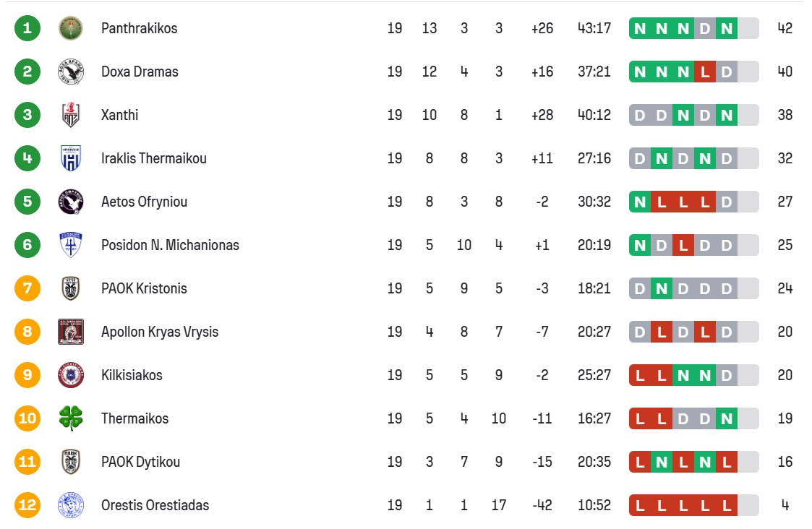Click the Doxa Dramas eagle crest

[x=70, y=72]
